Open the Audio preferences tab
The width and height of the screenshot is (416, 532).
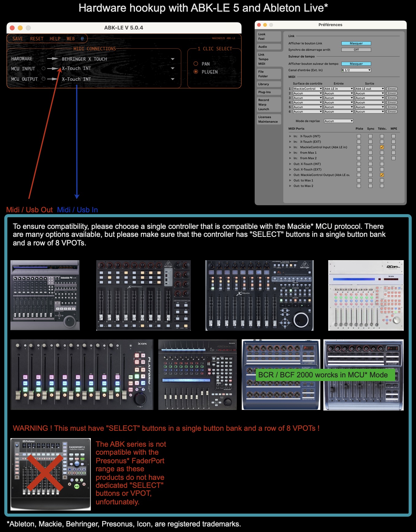point(269,47)
